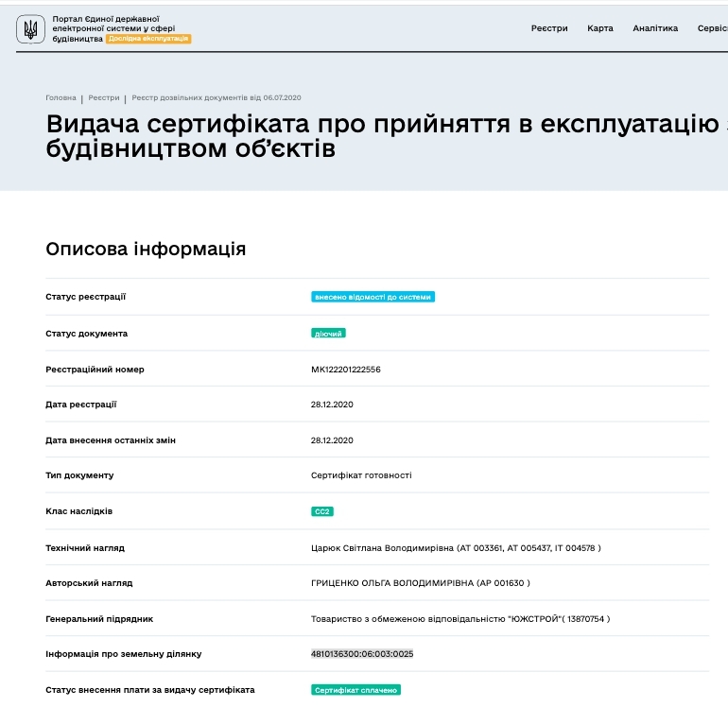Open the Аналітика menu item
Screen dimensions: 728x707
pos(655,28)
